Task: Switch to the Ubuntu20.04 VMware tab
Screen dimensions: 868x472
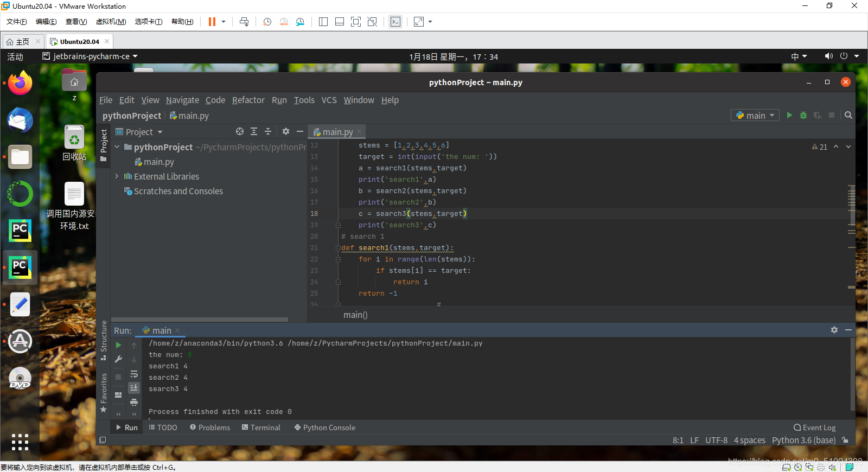Action: [x=80, y=41]
